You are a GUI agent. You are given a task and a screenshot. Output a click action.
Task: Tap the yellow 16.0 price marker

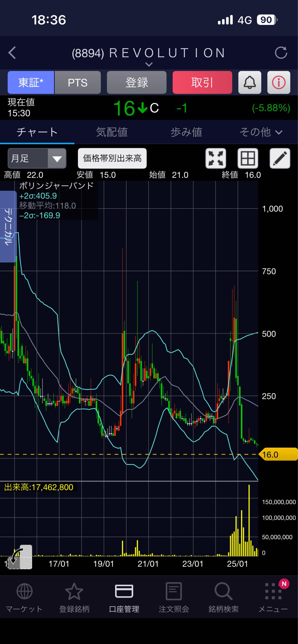click(278, 455)
